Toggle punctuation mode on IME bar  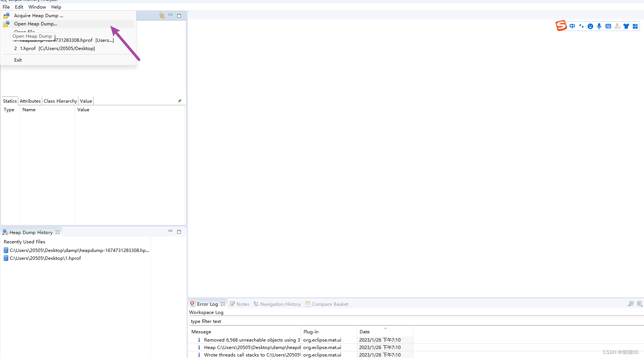click(x=581, y=26)
